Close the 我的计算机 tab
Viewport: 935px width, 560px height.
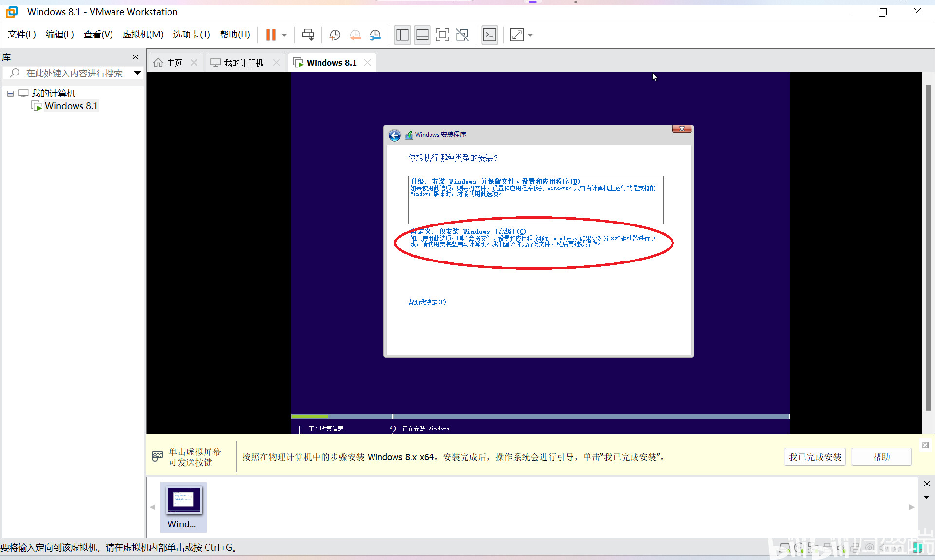[x=276, y=63]
